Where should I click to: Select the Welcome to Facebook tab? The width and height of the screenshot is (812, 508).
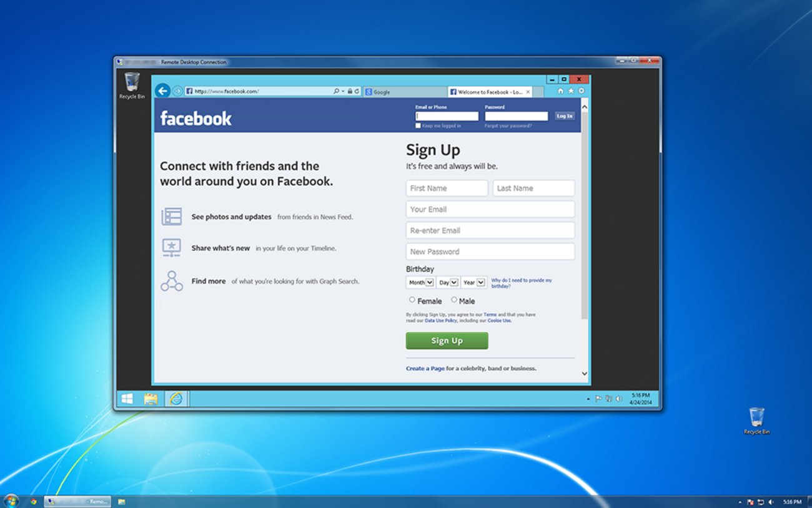[490, 92]
